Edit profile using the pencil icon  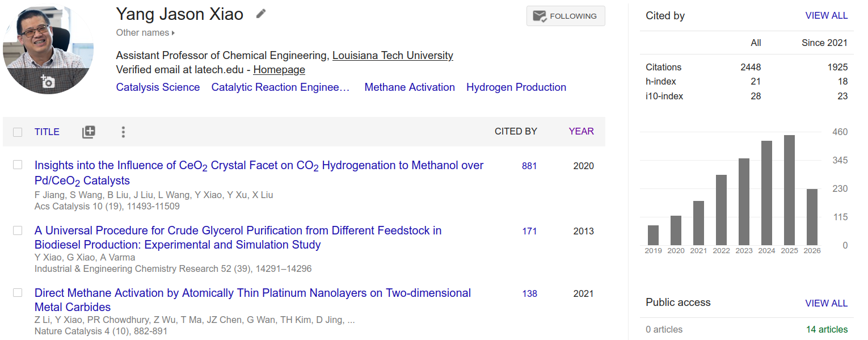point(260,14)
